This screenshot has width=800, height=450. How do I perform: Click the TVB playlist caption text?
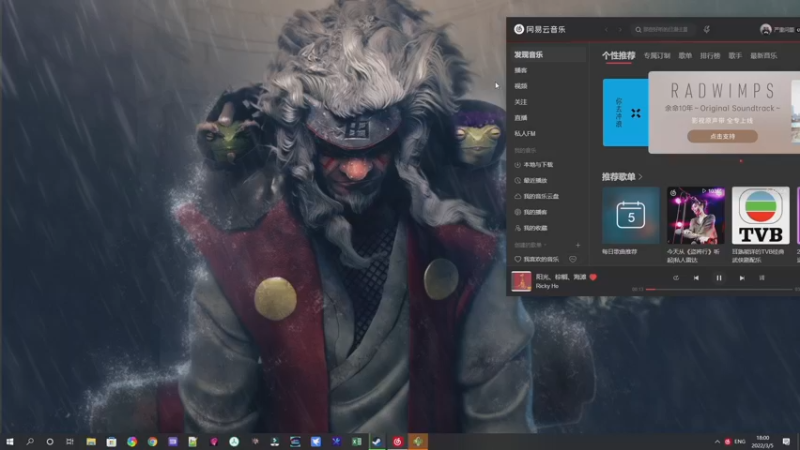758,256
